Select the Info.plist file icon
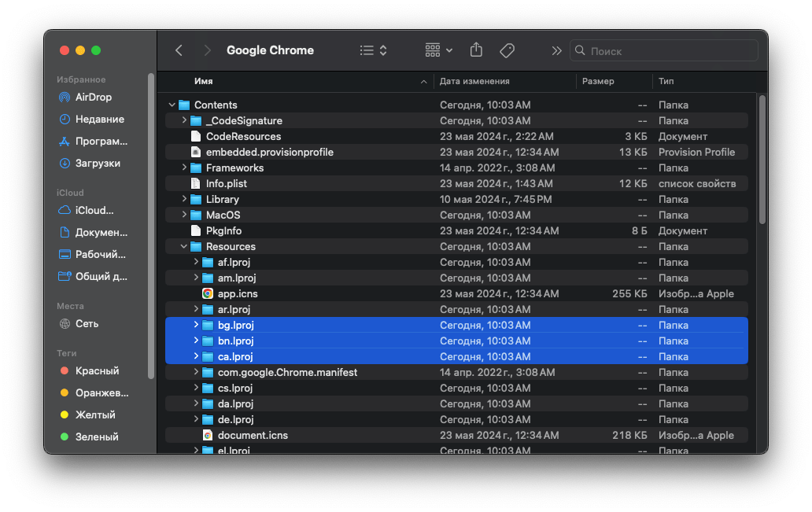The width and height of the screenshot is (812, 512). tap(196, 183)
